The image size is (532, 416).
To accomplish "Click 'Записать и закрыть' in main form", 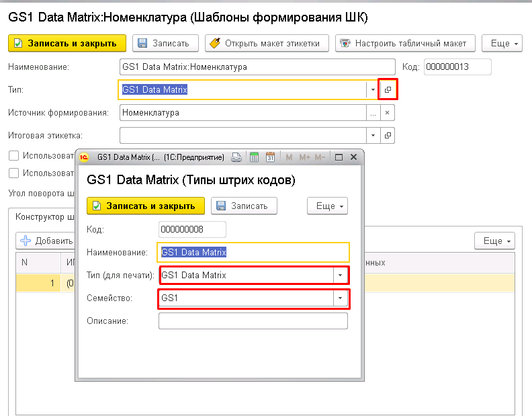I will [x=67, y=43].
